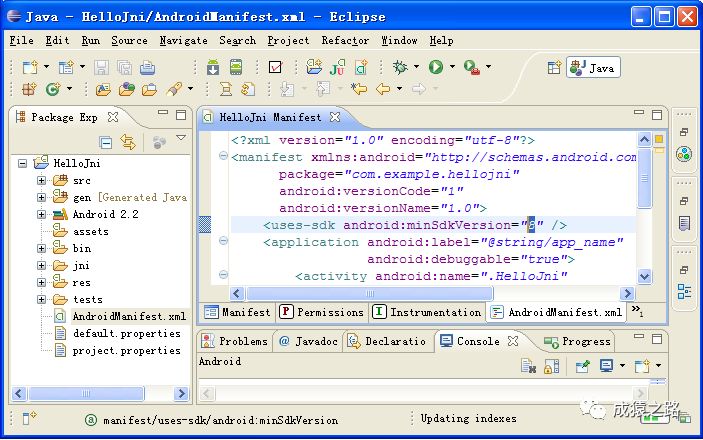703x440 pixels.
Task: Click the green Run button icon
Action: tap(436, 67)
